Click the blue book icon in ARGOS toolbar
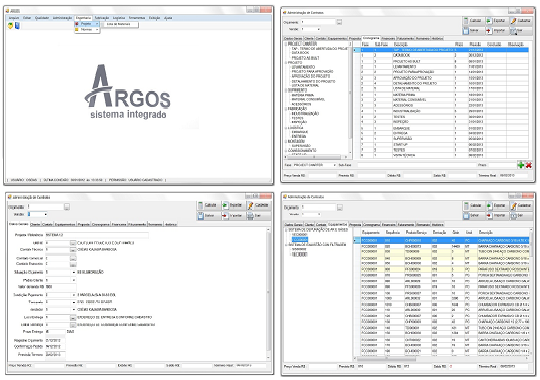This screenshot has height=380, width=540. pyautogui.click(x=17, y=26)
